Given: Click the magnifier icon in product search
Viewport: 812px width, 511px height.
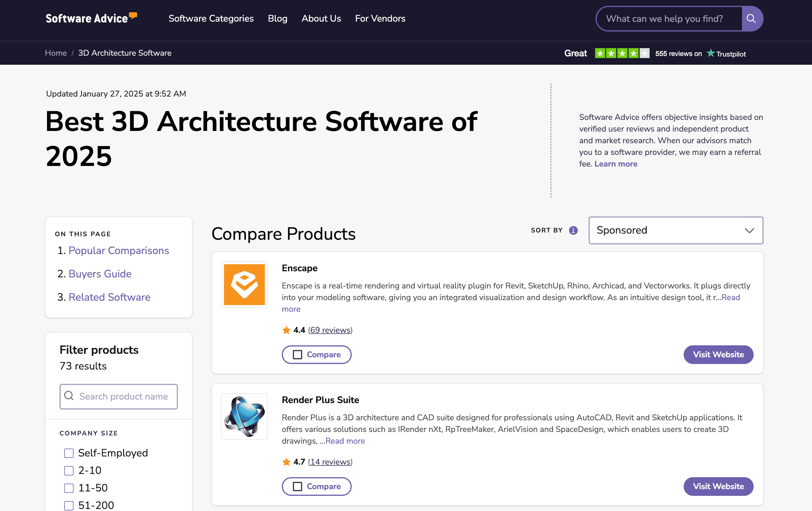Looking at the screenshot, I should pyautogui.click(x=69, y=395).
